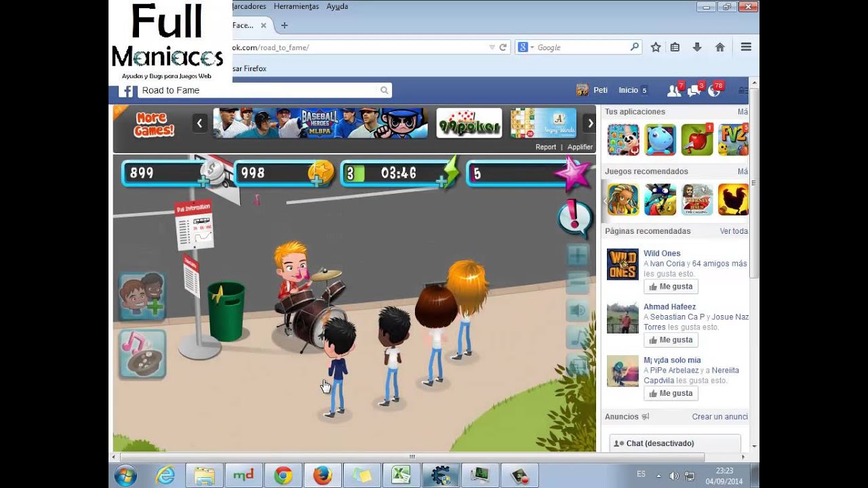Close the Facebook browser tab

(263, 25)
